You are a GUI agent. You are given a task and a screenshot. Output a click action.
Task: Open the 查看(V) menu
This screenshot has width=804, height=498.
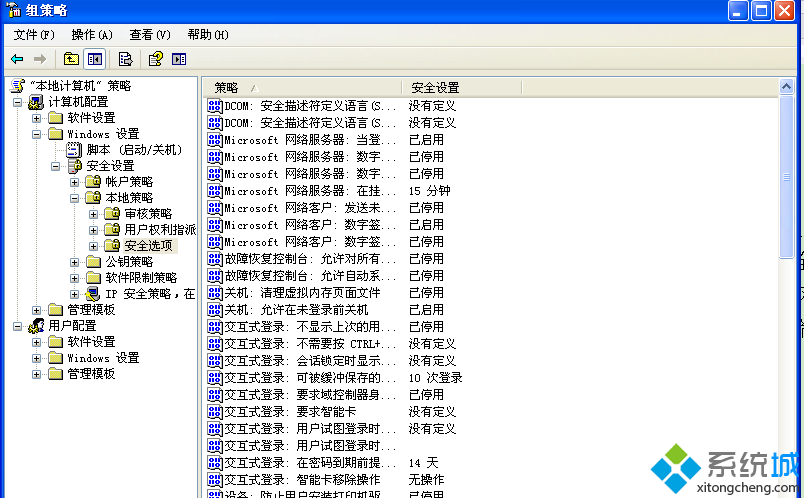150,34
